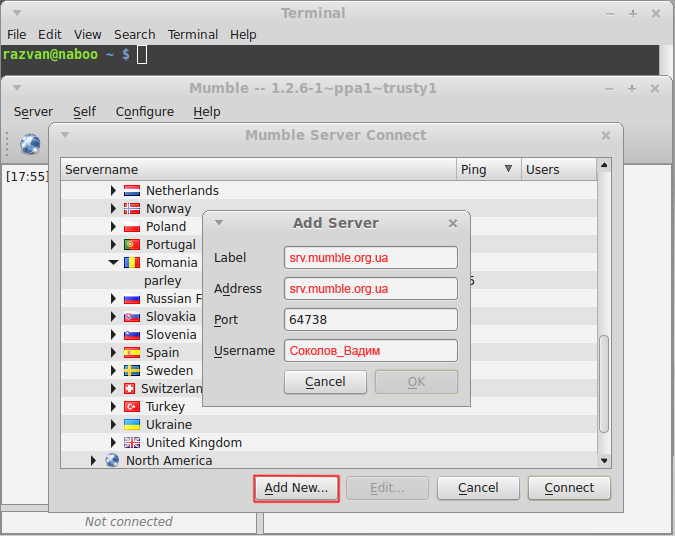Image resolution: width=675 pixels, height=536 pixels.
Task: Collapse the Romania tree node
Action: tap(113, 263)
